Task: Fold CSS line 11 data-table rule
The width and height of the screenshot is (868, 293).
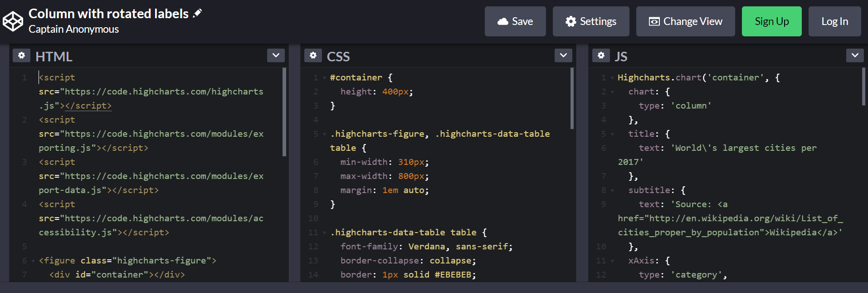Action: tap(324, 233)
